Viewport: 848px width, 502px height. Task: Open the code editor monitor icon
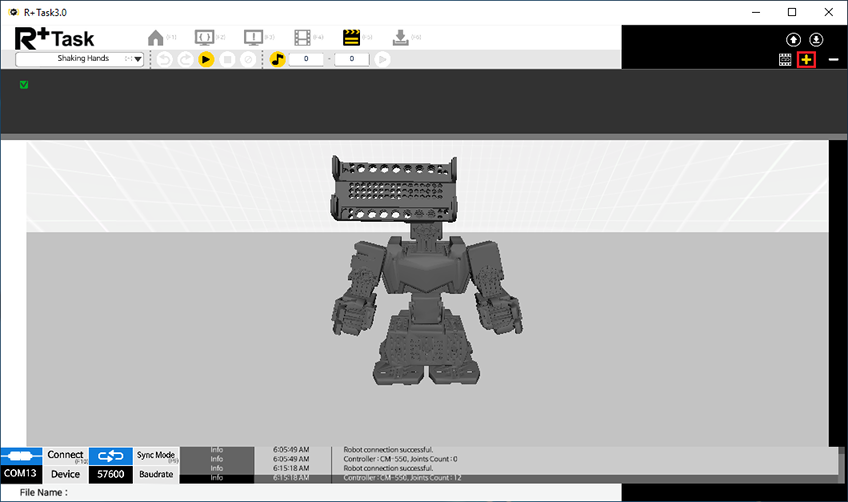click(205, 38)
